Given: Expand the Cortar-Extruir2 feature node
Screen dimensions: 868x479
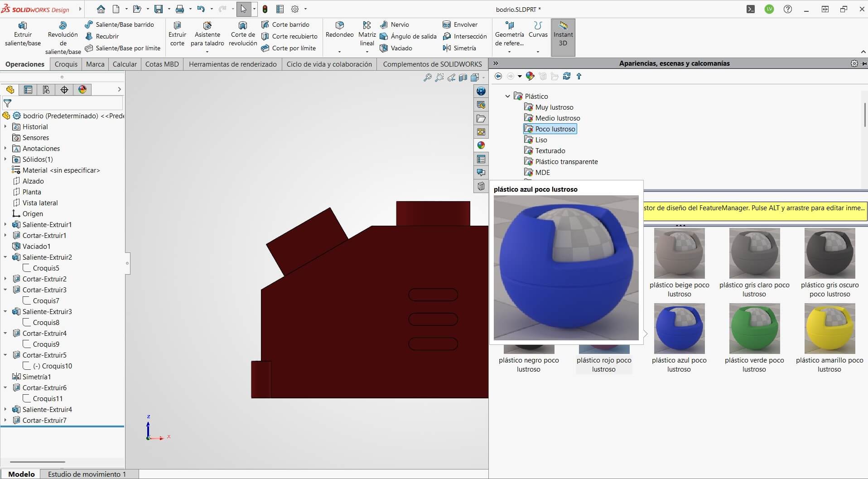Looking at the screenshot, I should coord(5,279).
